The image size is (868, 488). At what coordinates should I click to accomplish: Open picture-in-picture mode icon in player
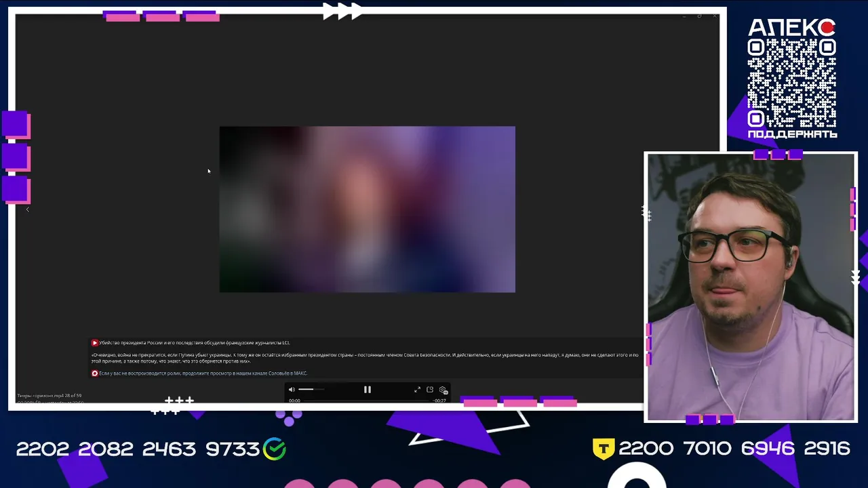coord(430,390)
